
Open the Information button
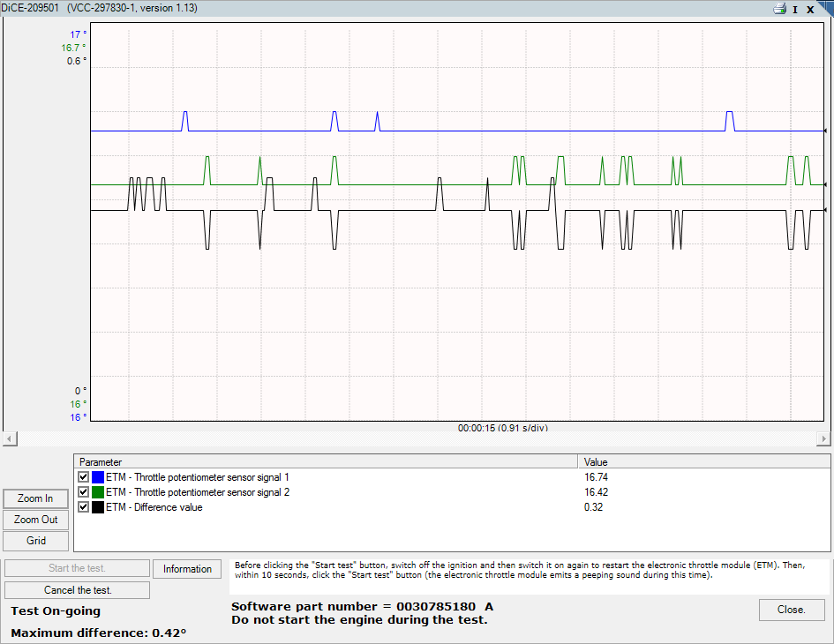point(187,569)
